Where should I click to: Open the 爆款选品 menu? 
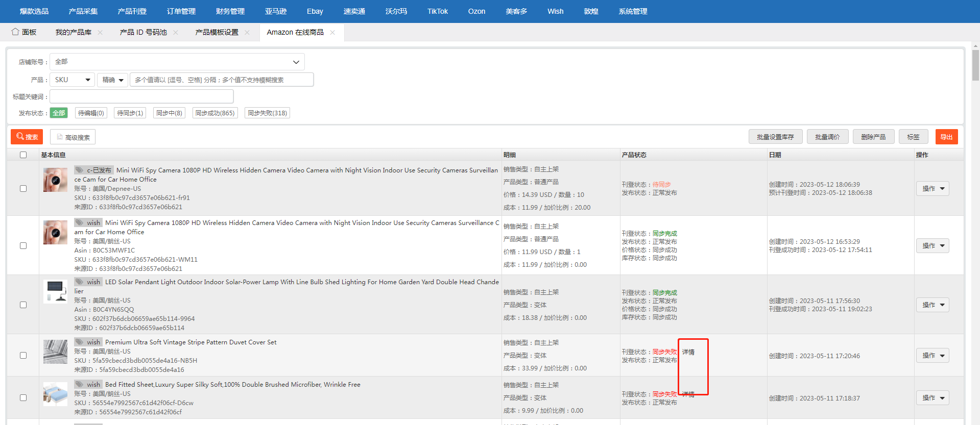[34, 11]
